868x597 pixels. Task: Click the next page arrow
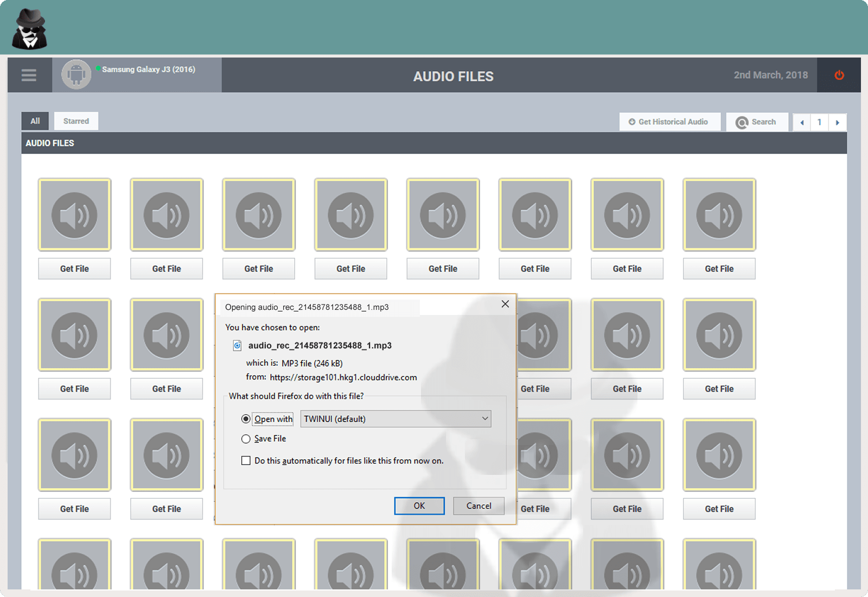pyautogui.click(x=838, y=122)
